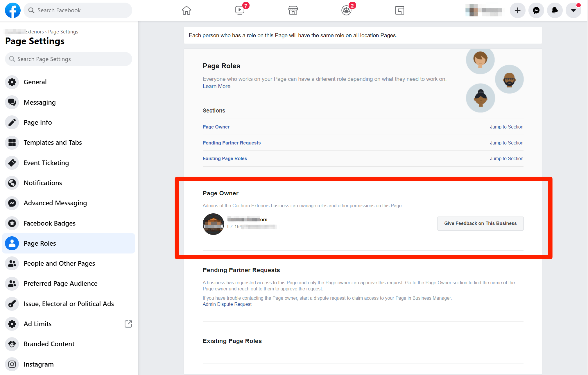Expand the account dropdown arrow
588x375 pixels.
click(573, 10)
